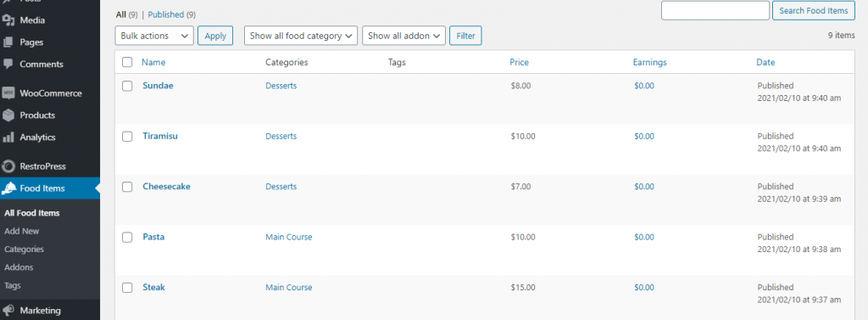The image size is (868, 320).
Task: Open the Show all addon dropdown
Action: [403, 36]
